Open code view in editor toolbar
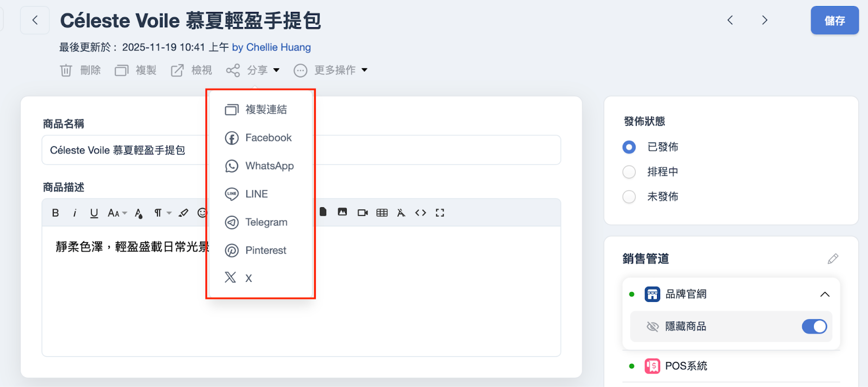Screen dimensions: 868x387 tap(420, 213)
